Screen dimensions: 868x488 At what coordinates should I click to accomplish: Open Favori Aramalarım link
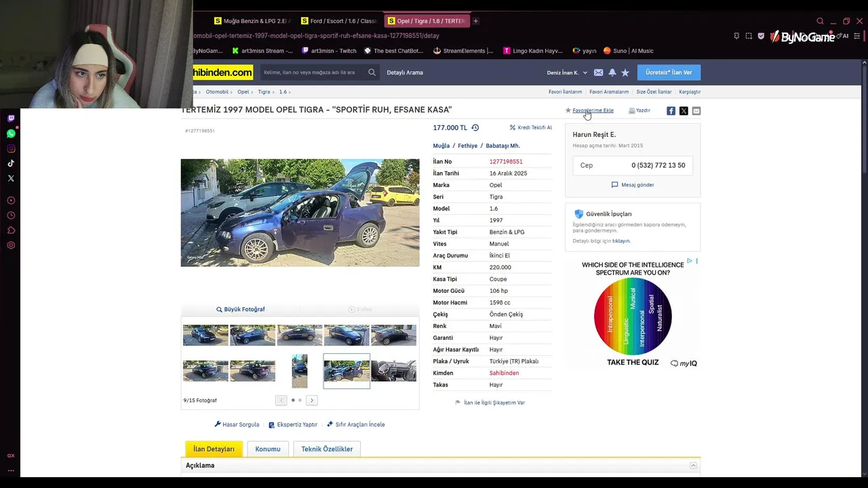point(609,91)
